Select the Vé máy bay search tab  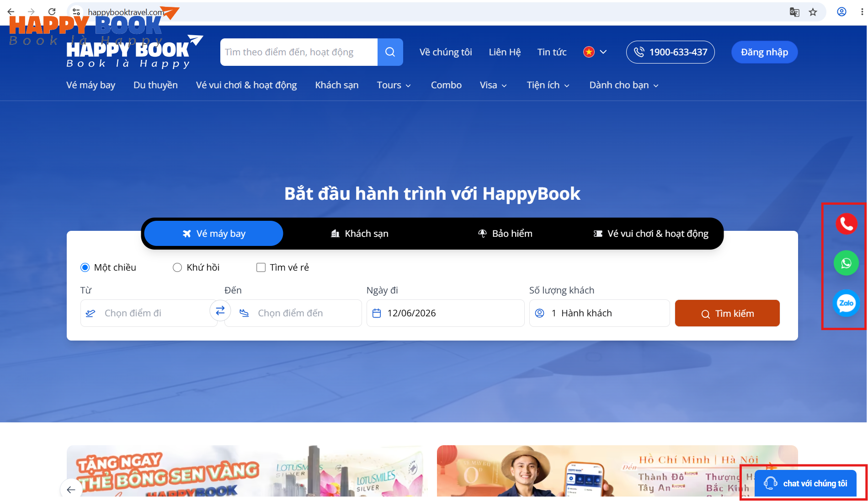pyautogui.click(x=214, y=234)
